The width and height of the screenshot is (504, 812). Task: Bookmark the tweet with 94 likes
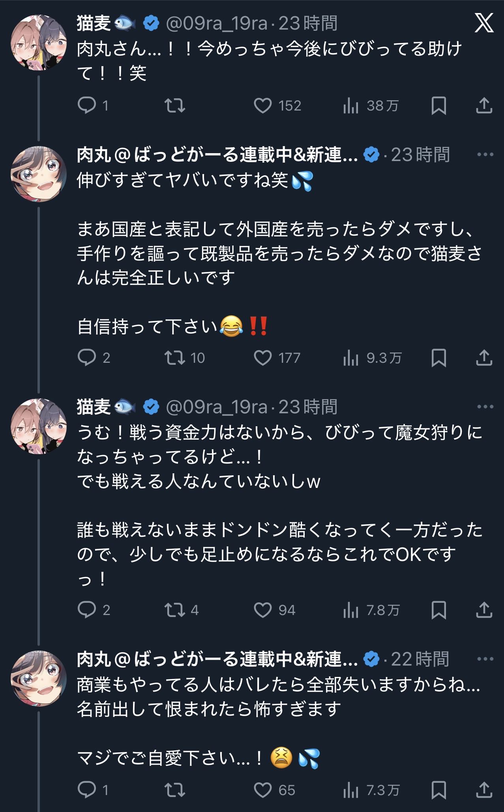438,610
